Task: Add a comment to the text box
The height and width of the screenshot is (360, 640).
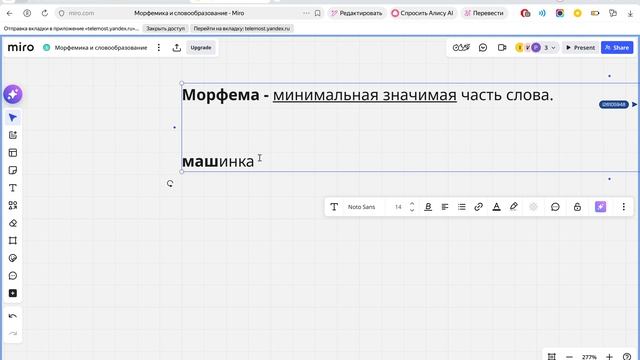Action: click(555, 207)
